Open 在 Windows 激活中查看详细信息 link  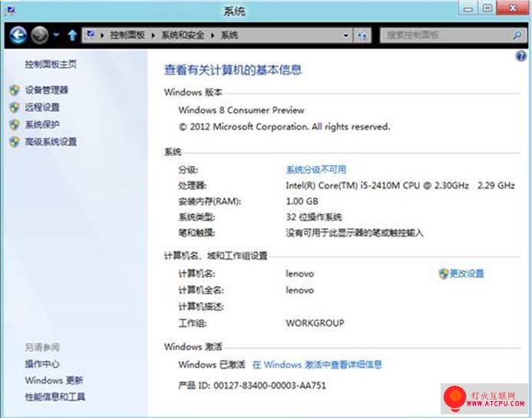[x=317, y=365]
